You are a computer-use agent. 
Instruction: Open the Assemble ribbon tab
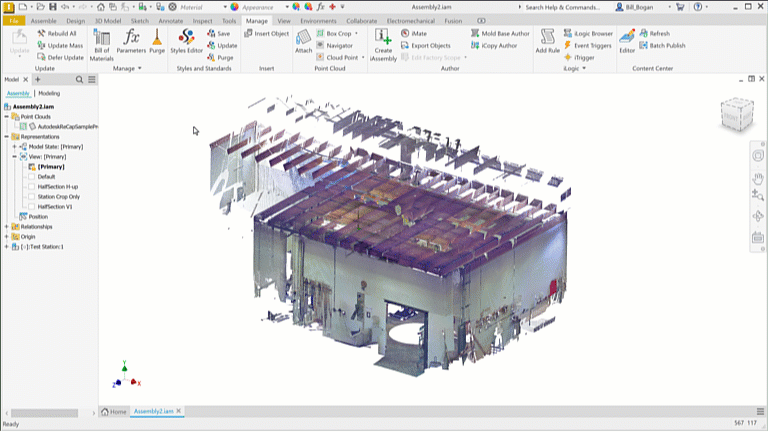click(x=44, y=21)
